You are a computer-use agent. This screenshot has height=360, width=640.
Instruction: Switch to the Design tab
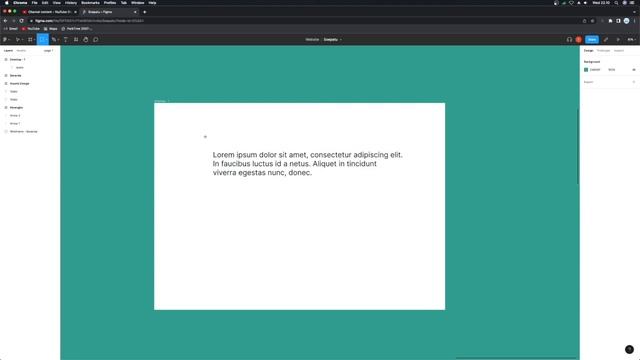(x=589, y=51)
